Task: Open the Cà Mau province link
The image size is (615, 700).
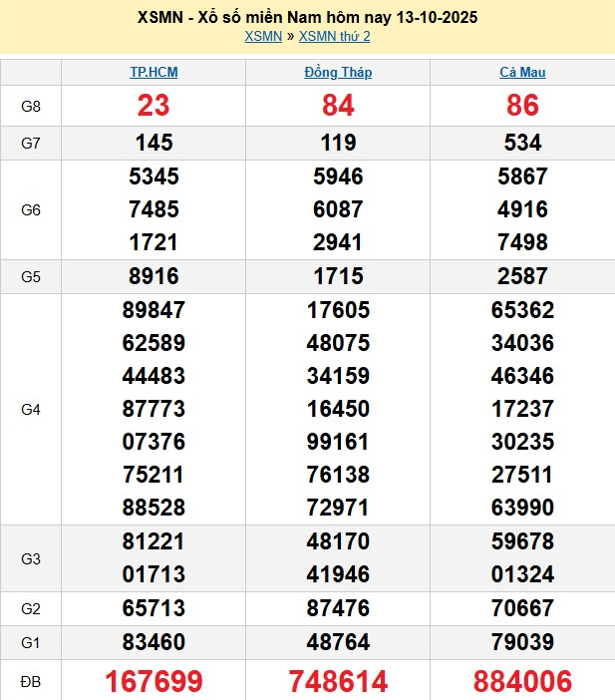Action: point(522,72)
